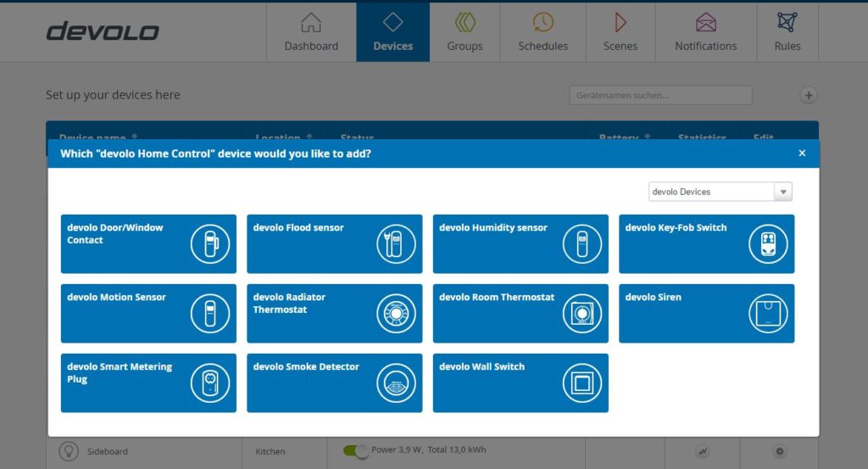The image size is (868, 469).
Task: Click the Humidity sensor device icon
Action: point(581,243)
